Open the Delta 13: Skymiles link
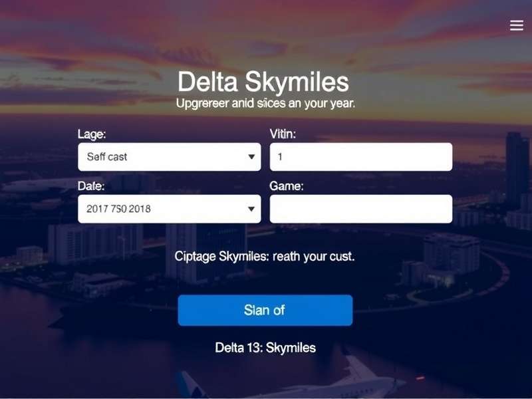The width and height of the screenshot is (532, 399). (x=265, y=348)
